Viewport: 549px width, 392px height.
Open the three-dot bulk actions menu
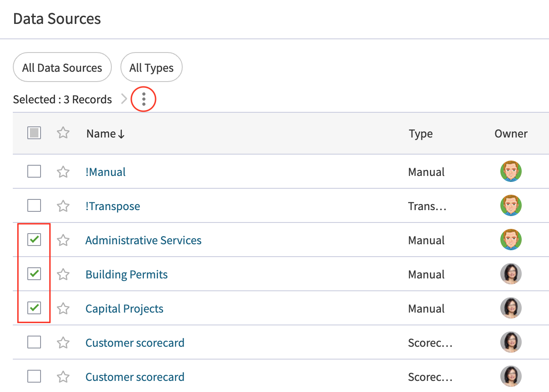(x=143, y=99)
